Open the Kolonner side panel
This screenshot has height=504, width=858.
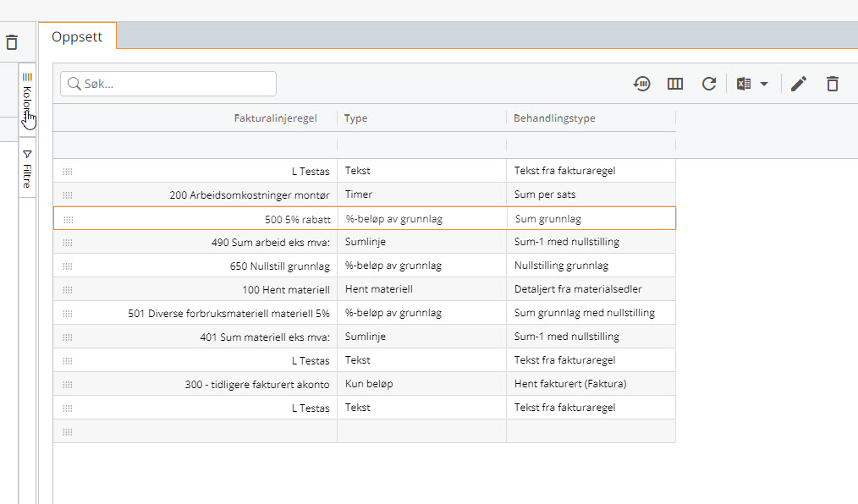[x=27, y=100]
